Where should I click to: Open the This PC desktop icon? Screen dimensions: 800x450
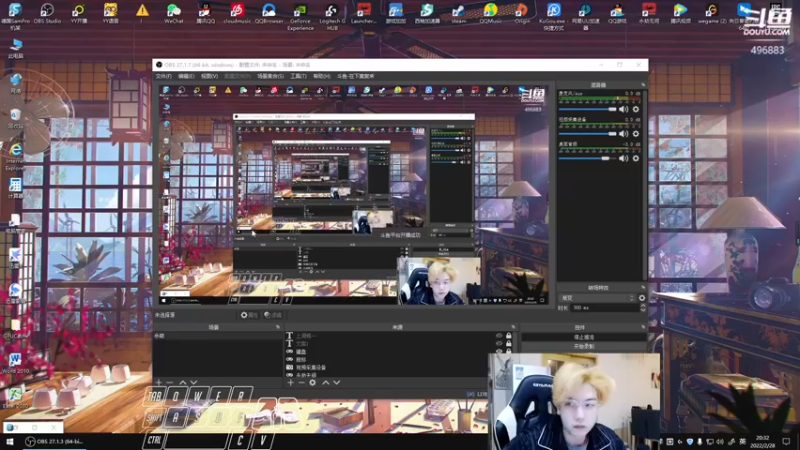pyautogui.click(x=15, y=48)
